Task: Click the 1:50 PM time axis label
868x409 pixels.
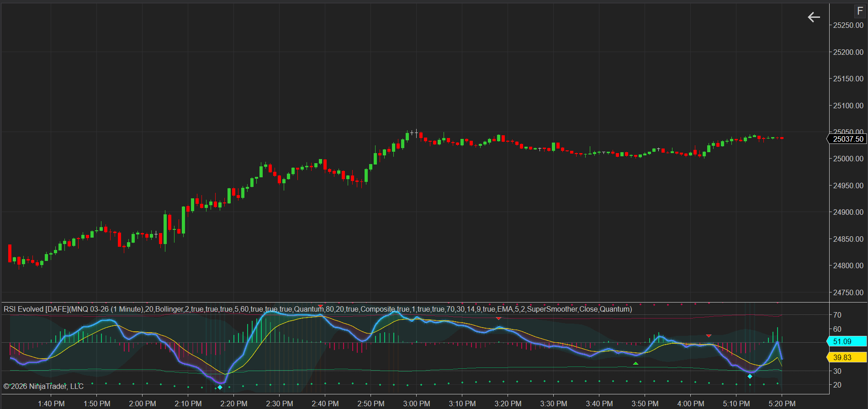Action: tap(97, 404)
